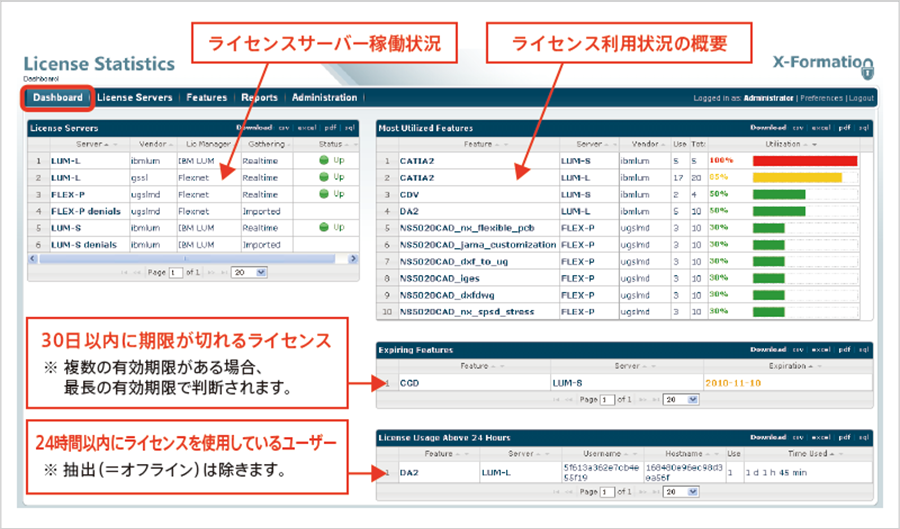Download License Servers panel as pdf
This screenshot has height=529, width=900.
click(331, 128)
